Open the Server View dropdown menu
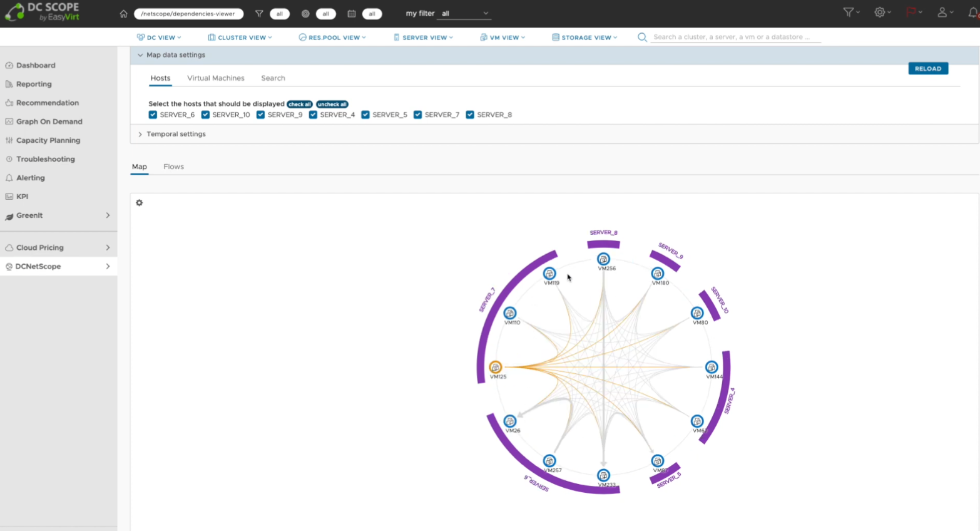The height and width of the screenshot is (531, 980). 424,38
